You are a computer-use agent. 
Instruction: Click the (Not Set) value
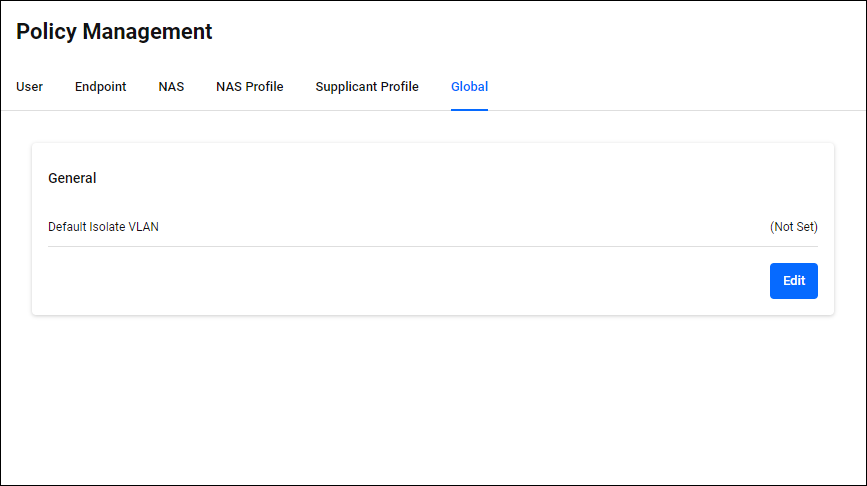coord(793,227)
